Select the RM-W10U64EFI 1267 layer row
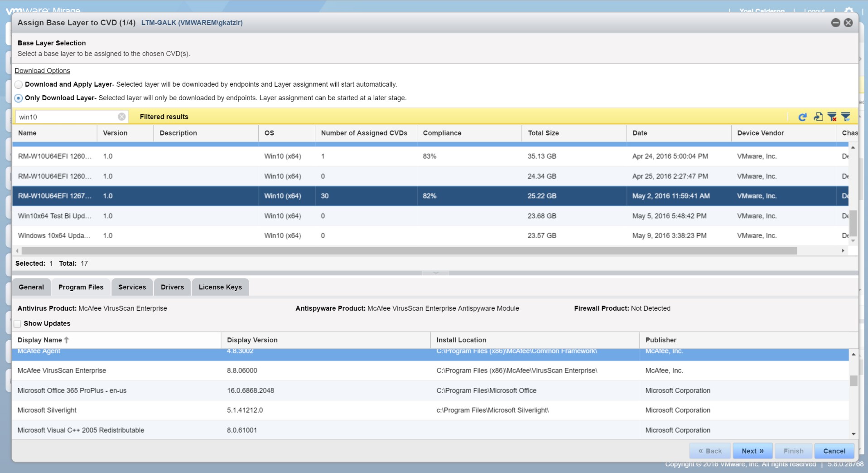The width and height of the screenshot is (868, 473). [x=430, y=196]
